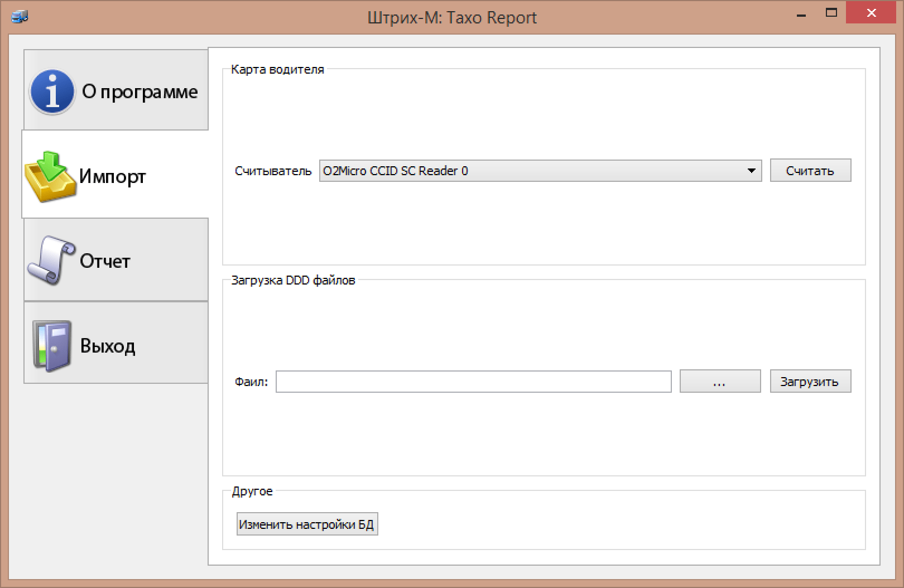The width and height of the screenshot is (904, 588).
Task: Click the app icon in the title bar
Action: coord(20,17)
